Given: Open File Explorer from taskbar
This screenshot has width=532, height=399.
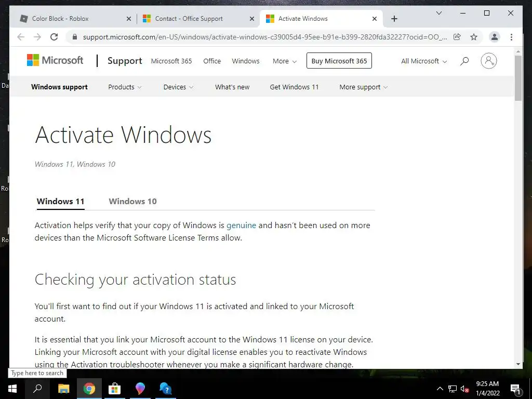Looking at the screenshot, I should (x=63, y=389).
